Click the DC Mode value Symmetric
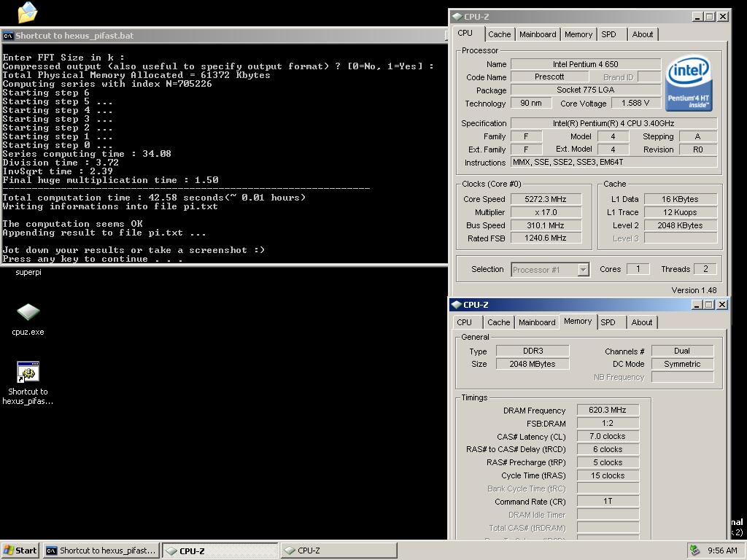This screenshot has height=560, width=747. [682, 364]
